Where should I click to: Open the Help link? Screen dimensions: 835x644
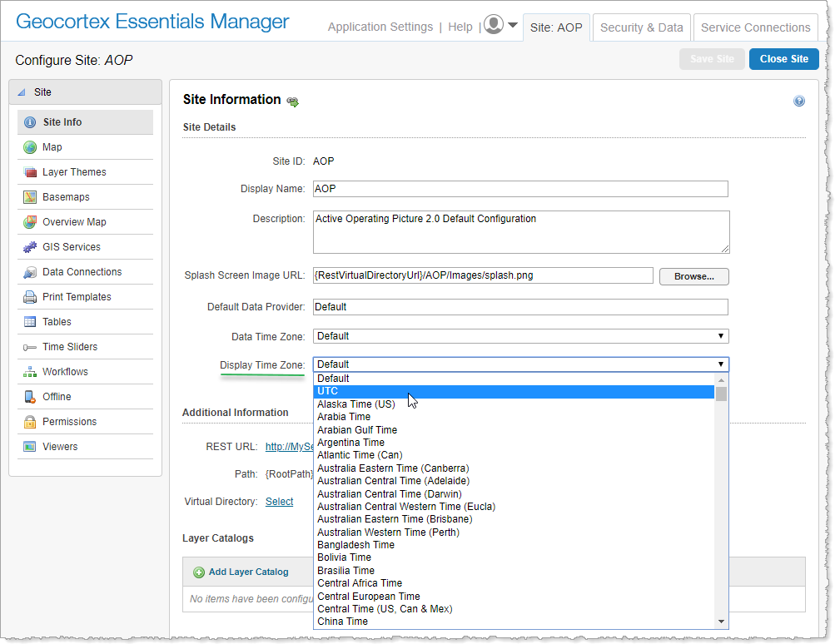coord(460,27)
